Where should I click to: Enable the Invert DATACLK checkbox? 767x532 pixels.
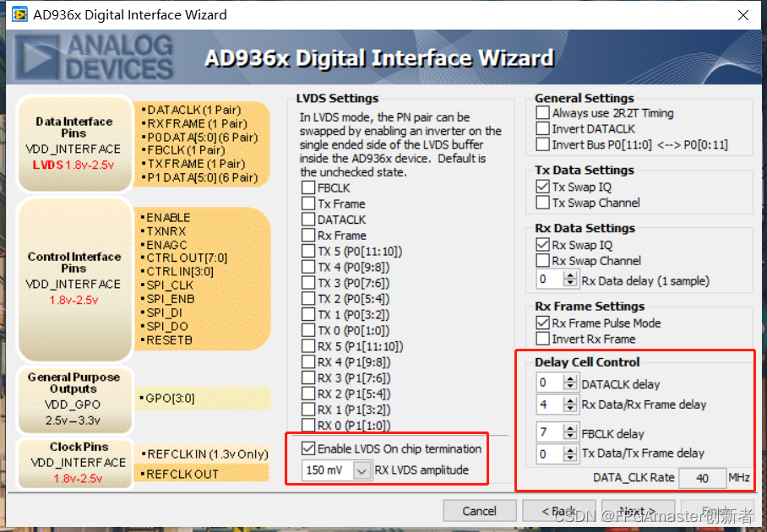click(542, 128)
